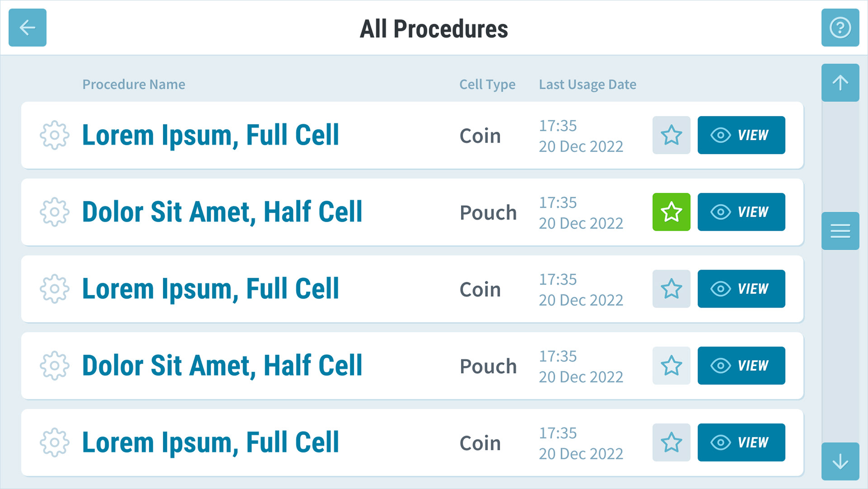Toggle the star on the third row procedure
The width and height of the screenshot is (868, 489).
pyautogui.click(x=671, y=289)
